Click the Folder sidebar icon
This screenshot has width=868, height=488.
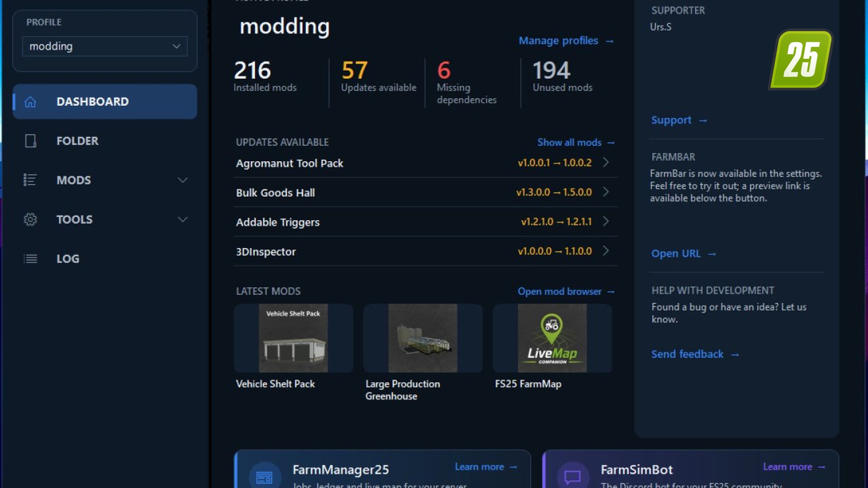(30, 141)
